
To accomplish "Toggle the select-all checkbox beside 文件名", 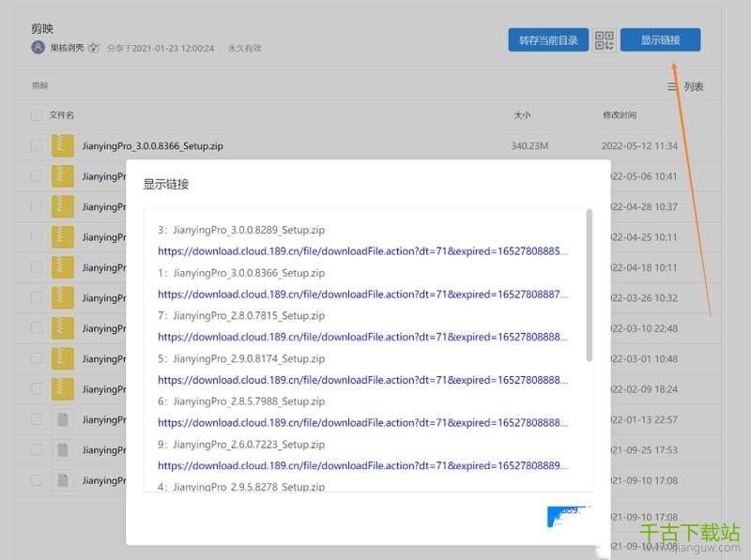I will [37, 115].
